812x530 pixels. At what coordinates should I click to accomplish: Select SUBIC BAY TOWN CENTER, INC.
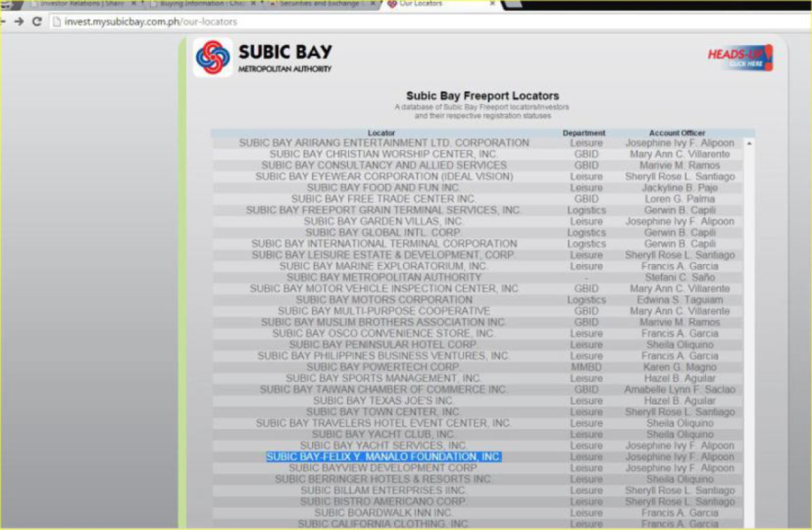coord(383,412)
